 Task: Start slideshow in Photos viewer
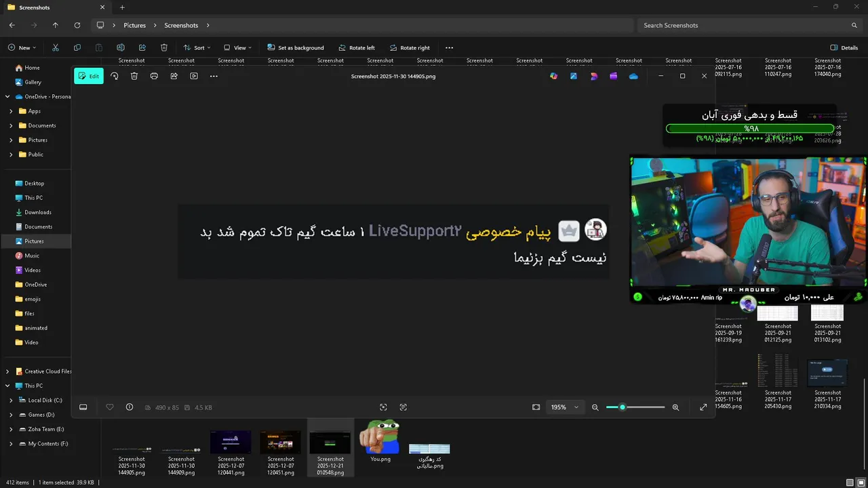click(x=194, y=76)
